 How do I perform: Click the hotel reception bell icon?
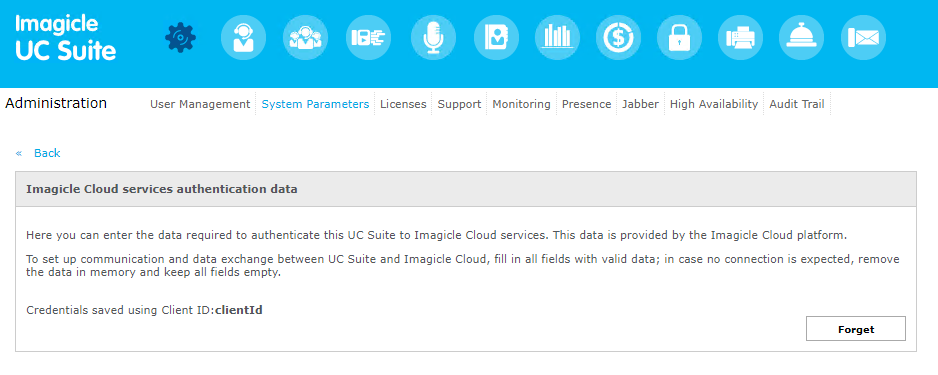pos(802,38)
